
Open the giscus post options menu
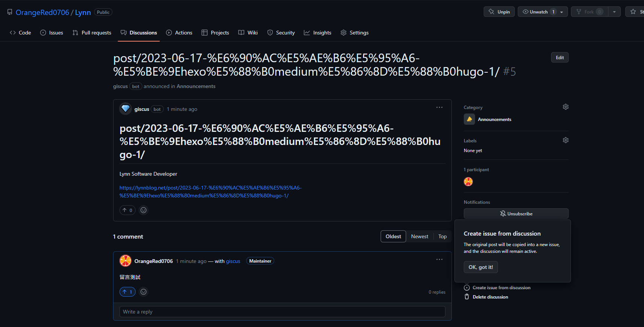pyautogui.click(x=439, y=108)
